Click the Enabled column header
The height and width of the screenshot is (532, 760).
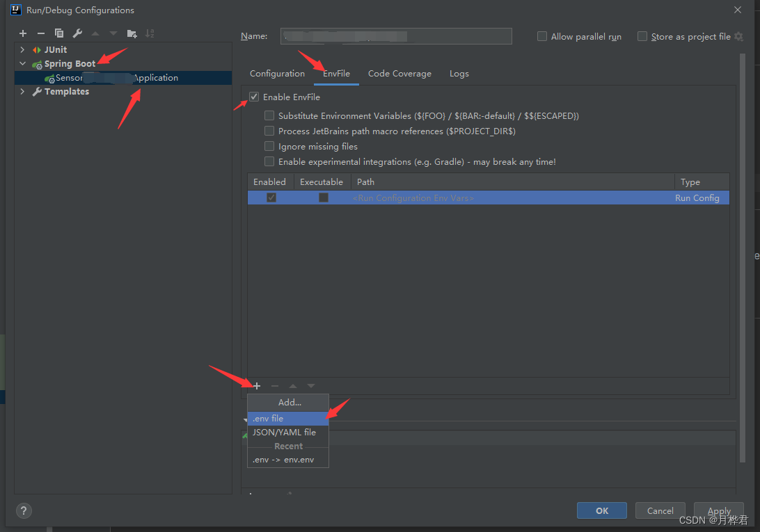point(270,182)
